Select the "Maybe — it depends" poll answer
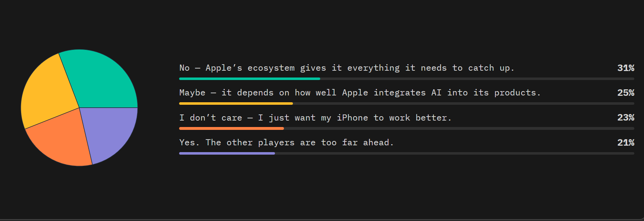The image size is (644, 221). pos(360,93)
